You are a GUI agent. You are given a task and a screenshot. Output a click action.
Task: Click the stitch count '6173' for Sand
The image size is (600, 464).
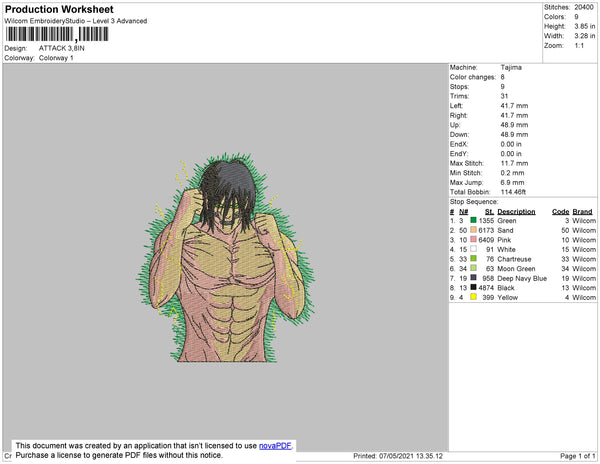coord(486,230)
